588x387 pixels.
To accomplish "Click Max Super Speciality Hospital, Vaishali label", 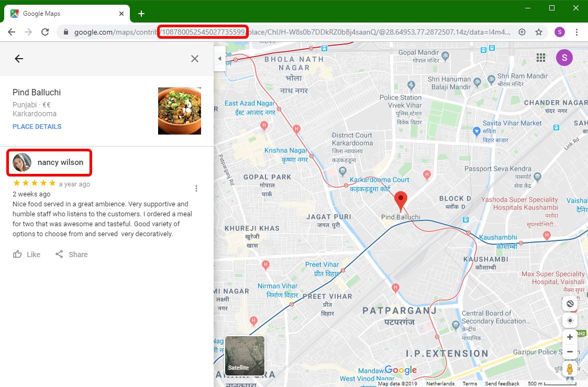I will pyautogui.click(x=553, y=278).
